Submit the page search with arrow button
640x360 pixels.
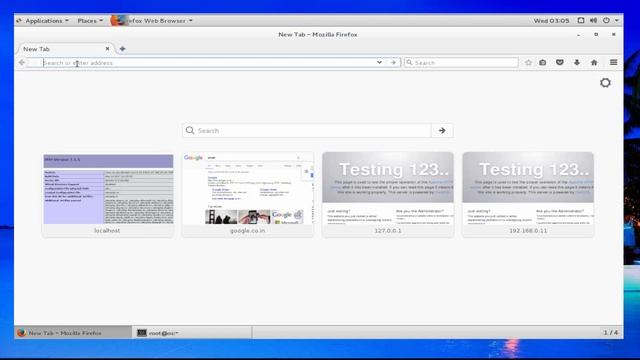[442, 131]
